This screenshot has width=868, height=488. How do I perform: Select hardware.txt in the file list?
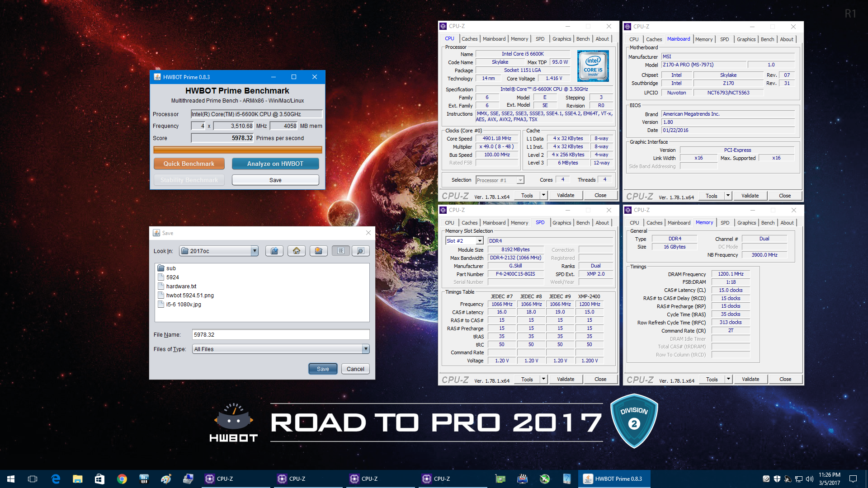(x=177, y=286)
